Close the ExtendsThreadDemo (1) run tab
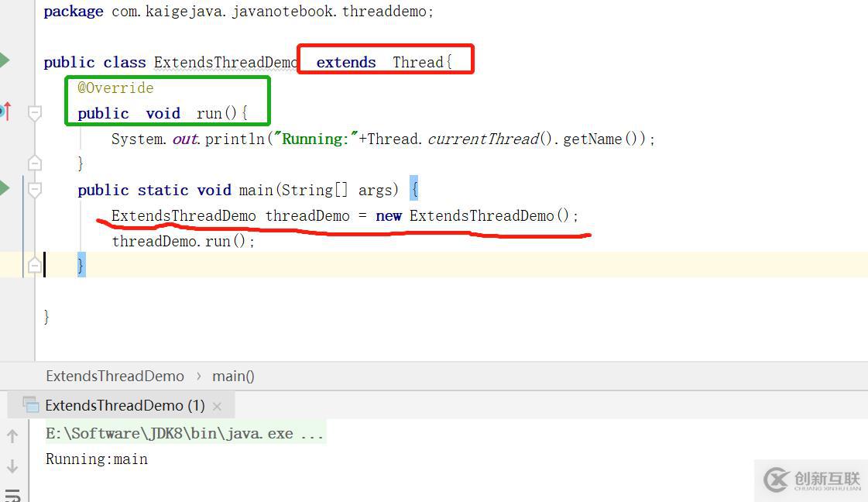 tap(217, 407)
